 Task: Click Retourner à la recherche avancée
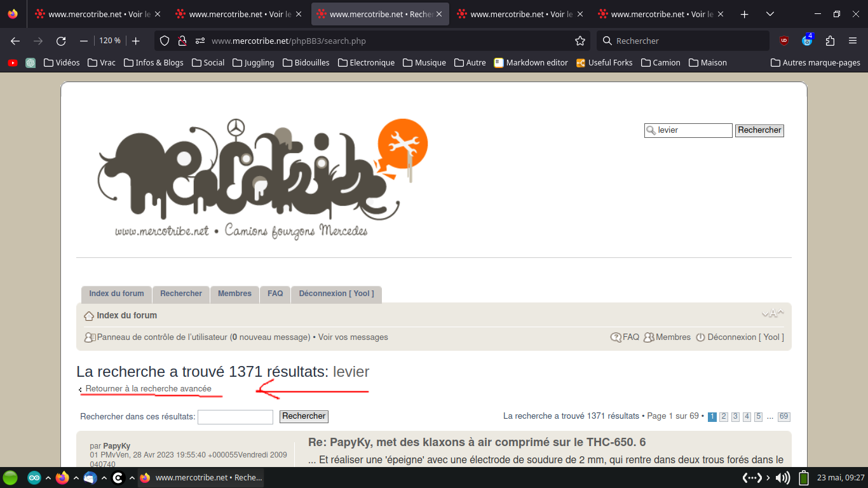coord(149,388)
